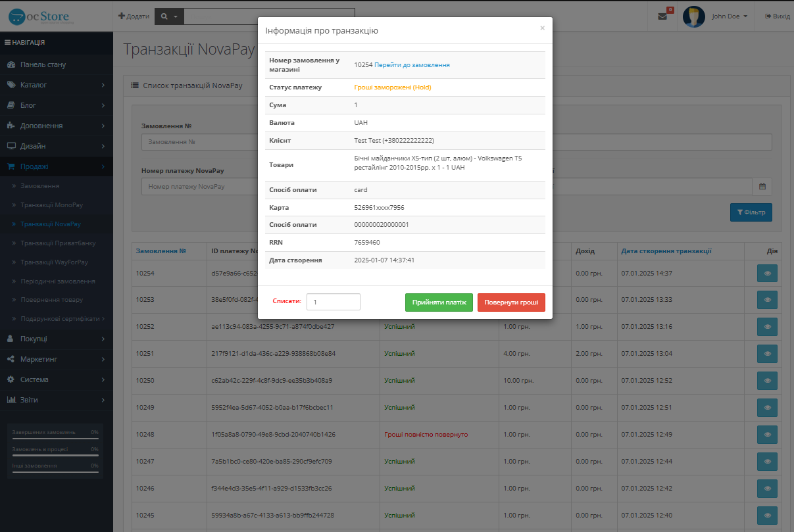View transaction for order 10248
Screen dimensions: 794x532
(767, 435)
